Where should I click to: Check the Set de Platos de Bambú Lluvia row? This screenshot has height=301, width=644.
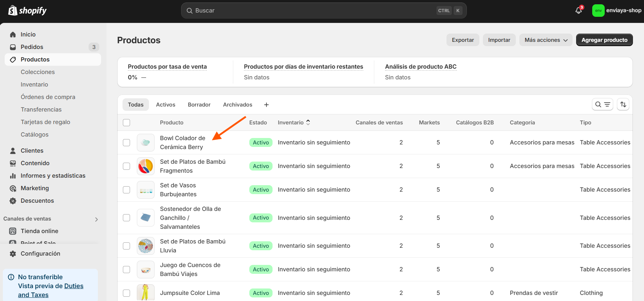tap(126, 246)
